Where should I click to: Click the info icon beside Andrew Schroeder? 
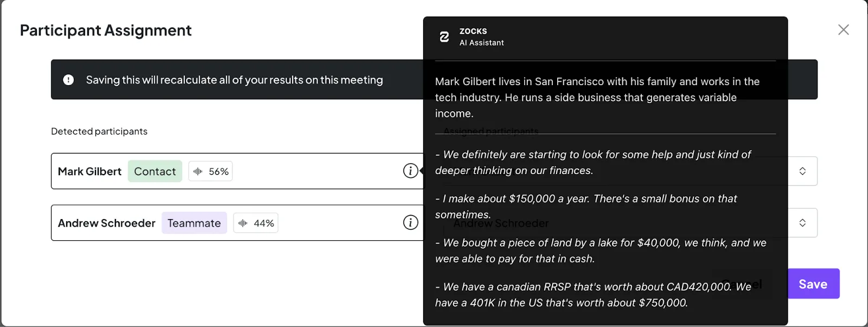click(x=411, y=222)
